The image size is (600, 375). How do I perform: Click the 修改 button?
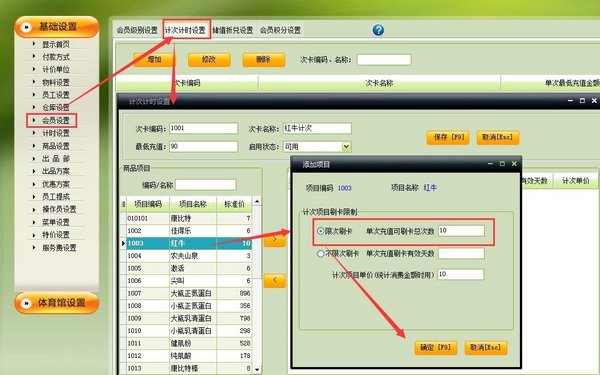pos(209,60)
